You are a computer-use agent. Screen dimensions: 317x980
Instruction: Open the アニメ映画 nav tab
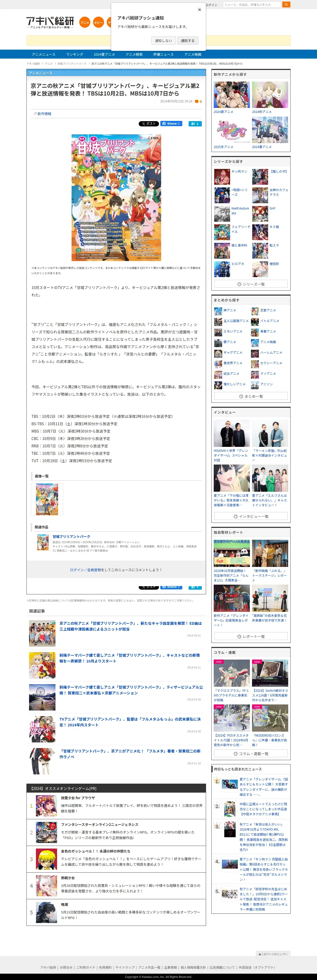(x=193, y=54)
